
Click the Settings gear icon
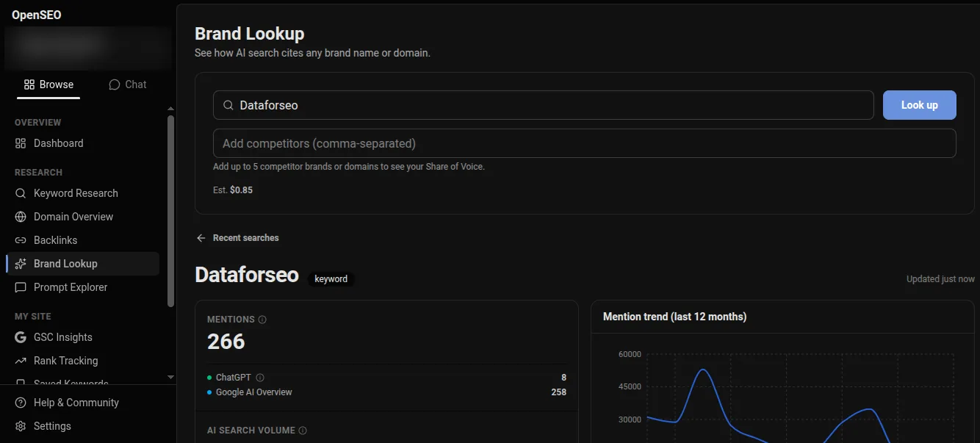21,426
